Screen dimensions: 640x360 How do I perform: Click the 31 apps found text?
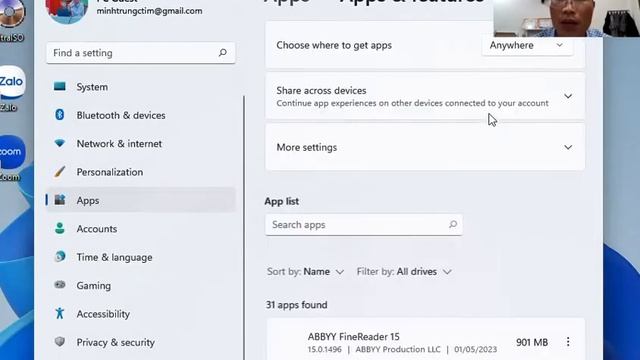297,305
